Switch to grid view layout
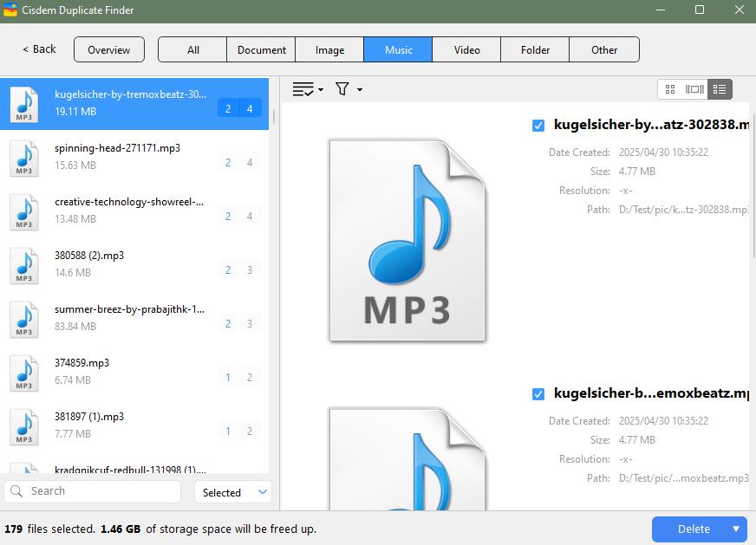Image resolution: width=756 pixels, height=545 pixels. pos(669,88)
